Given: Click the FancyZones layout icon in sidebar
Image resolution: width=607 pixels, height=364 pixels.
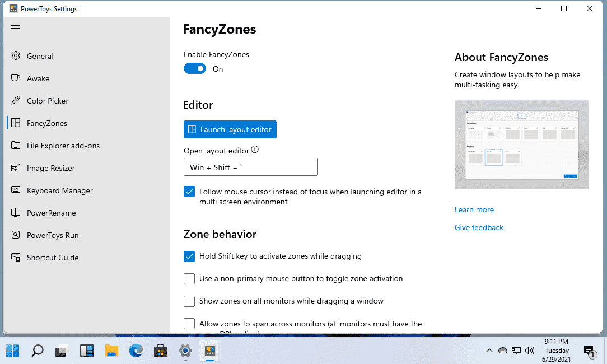Looking at the screenshot, I should click(16, 123).
